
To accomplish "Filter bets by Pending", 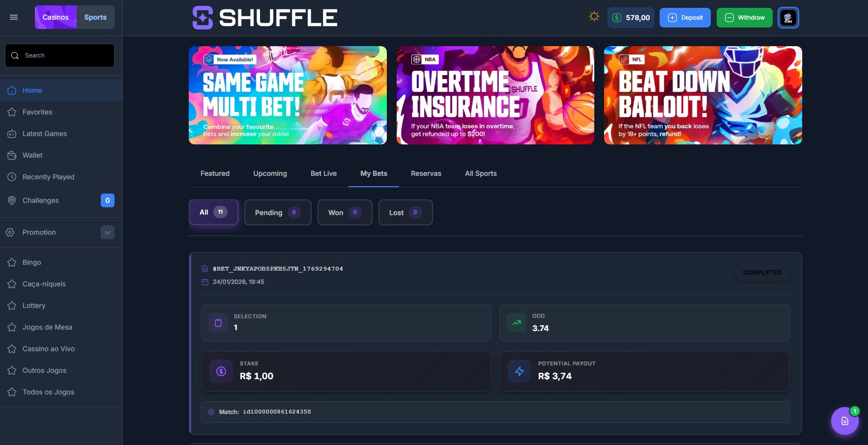I will [277, 213].
